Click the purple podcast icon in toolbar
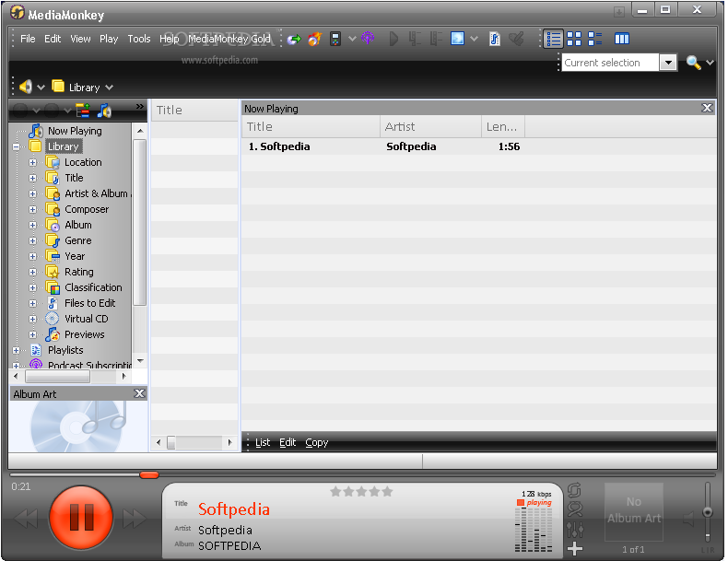This screenshot has height=561, width=728. (368, 39)
